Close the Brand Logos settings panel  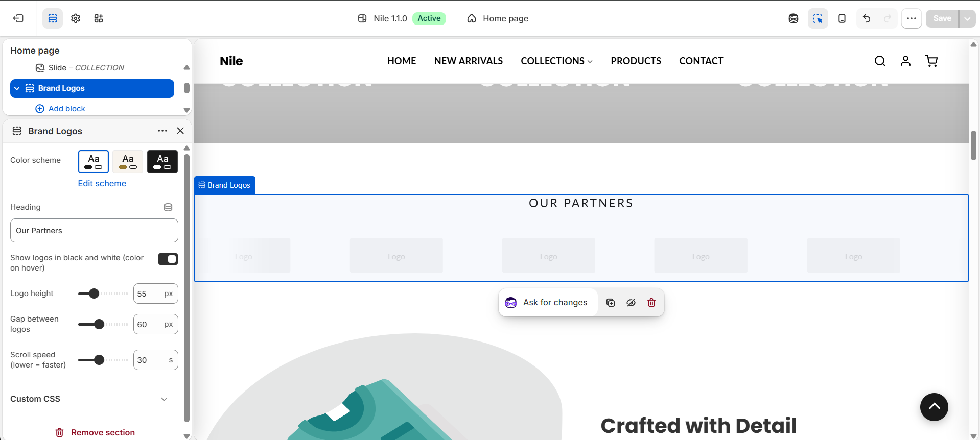[x=180, y=131]
